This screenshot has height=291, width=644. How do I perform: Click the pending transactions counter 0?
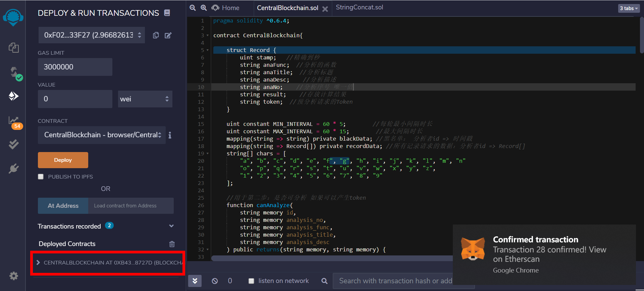[x=230, y=281]
